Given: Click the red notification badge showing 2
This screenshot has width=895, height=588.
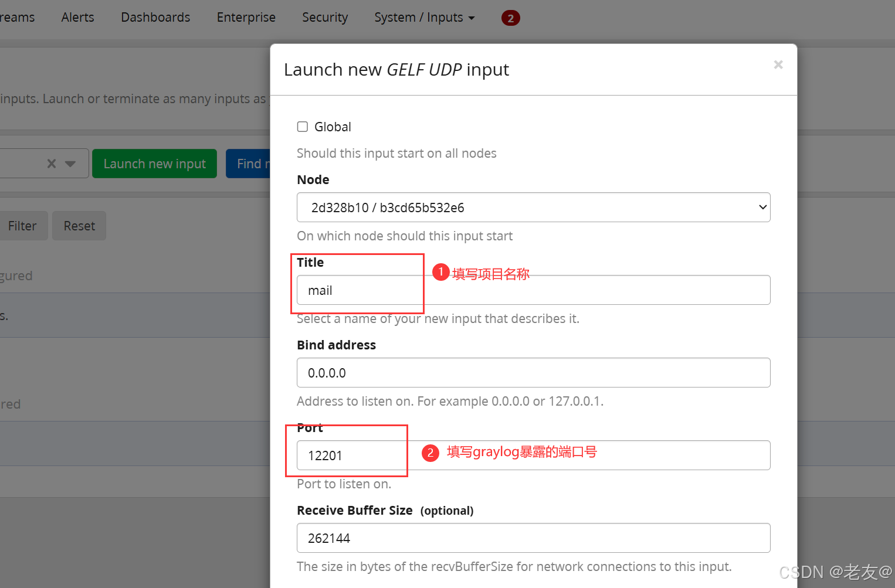Looking at the screenshot, I should coord(510,18).
